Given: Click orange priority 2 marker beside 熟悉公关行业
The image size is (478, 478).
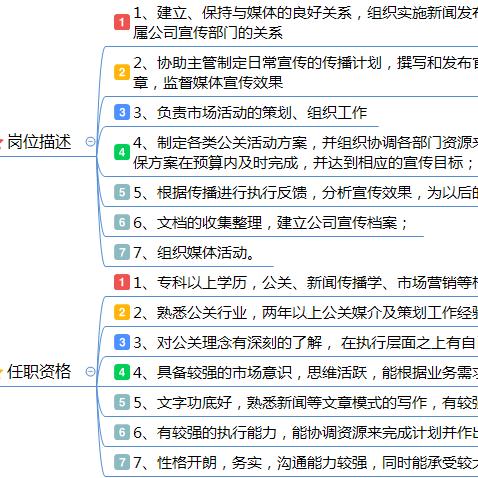Looking at the screenshot, I should pyautogui.click(x=122, y=312).
